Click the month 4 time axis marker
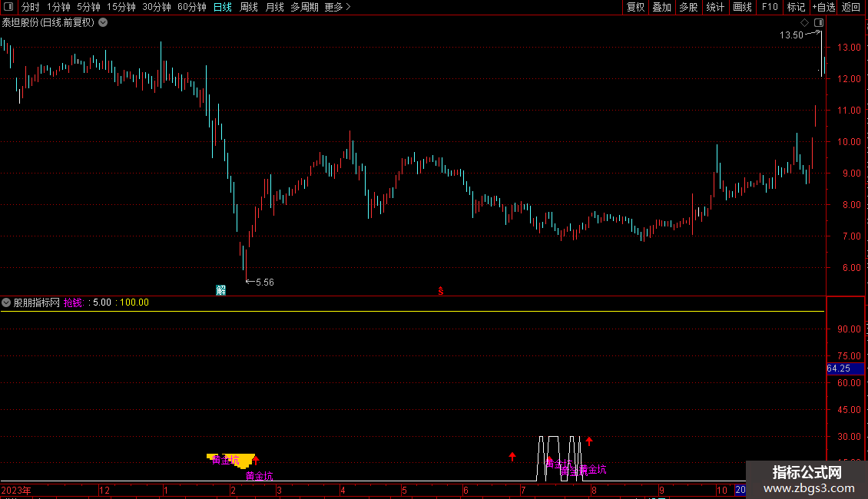 (x=343, y=490)
